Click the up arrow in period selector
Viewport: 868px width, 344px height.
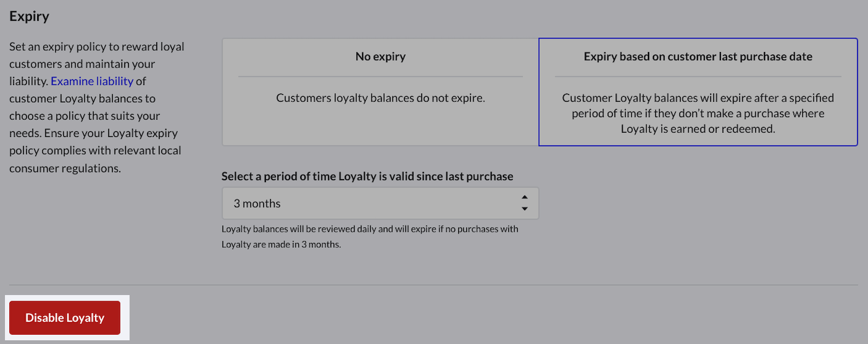point(525,198)
